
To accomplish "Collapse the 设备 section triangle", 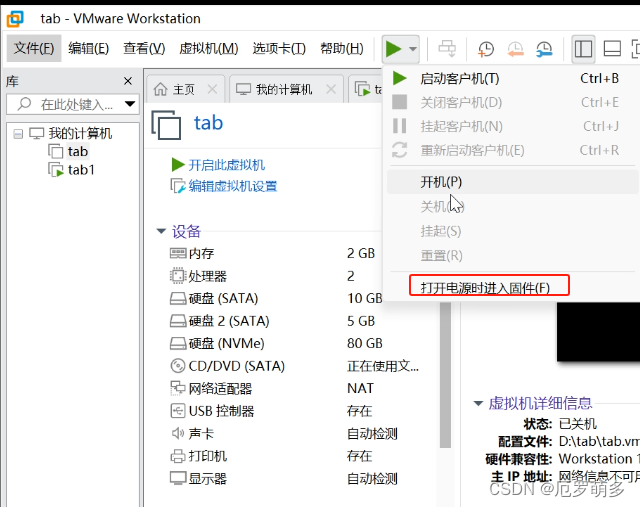I will (161, 231).
